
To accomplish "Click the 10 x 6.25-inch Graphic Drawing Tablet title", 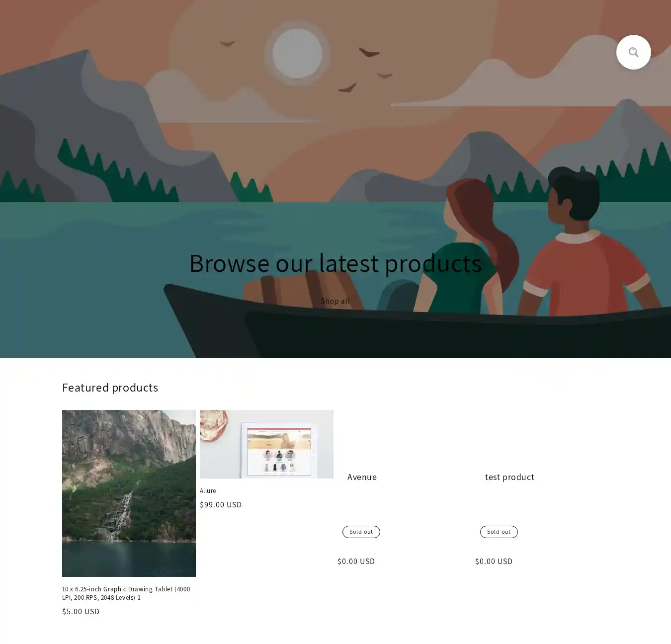I will [x=126, y=593].
